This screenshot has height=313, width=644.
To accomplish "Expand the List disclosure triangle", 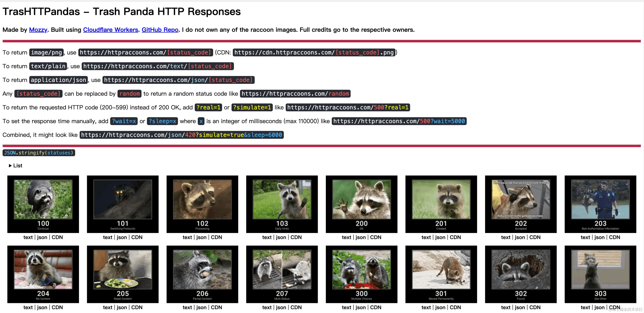I will [x=10, y=166].
